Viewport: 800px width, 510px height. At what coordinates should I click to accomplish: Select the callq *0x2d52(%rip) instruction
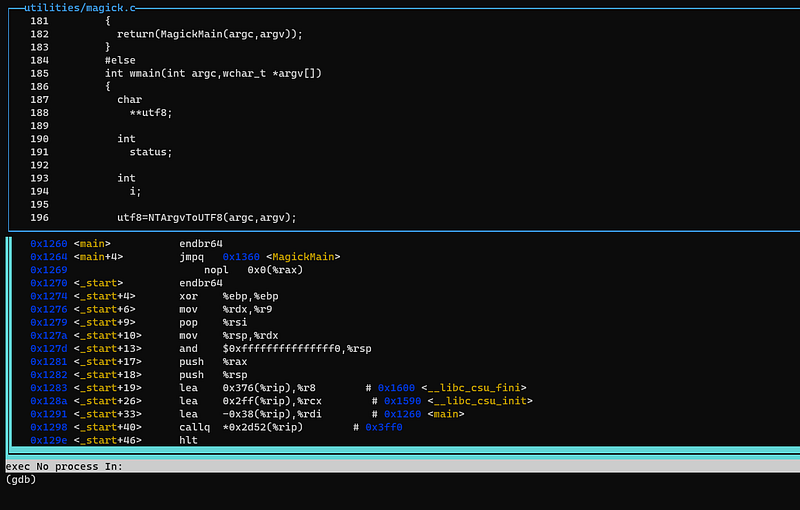[x=241, y=427]
